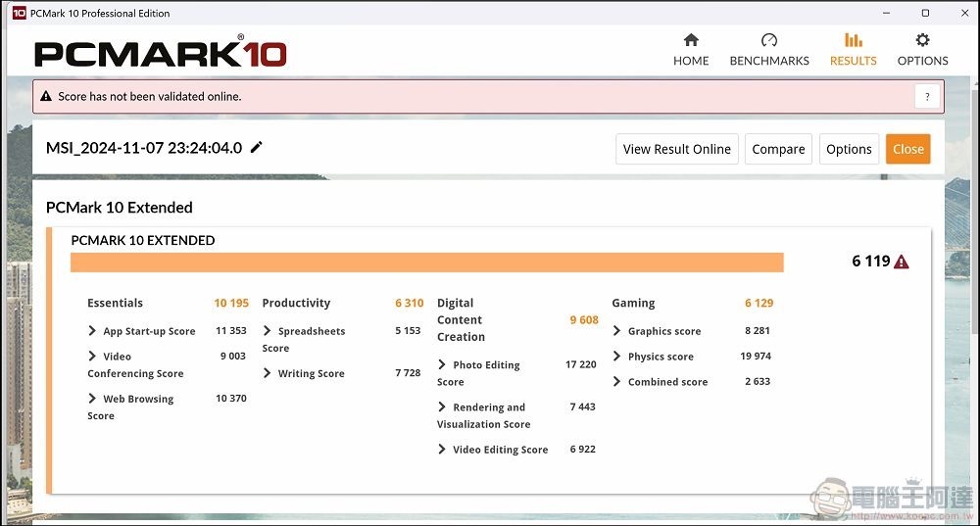Open the HOME tab

tap(691, 50)
